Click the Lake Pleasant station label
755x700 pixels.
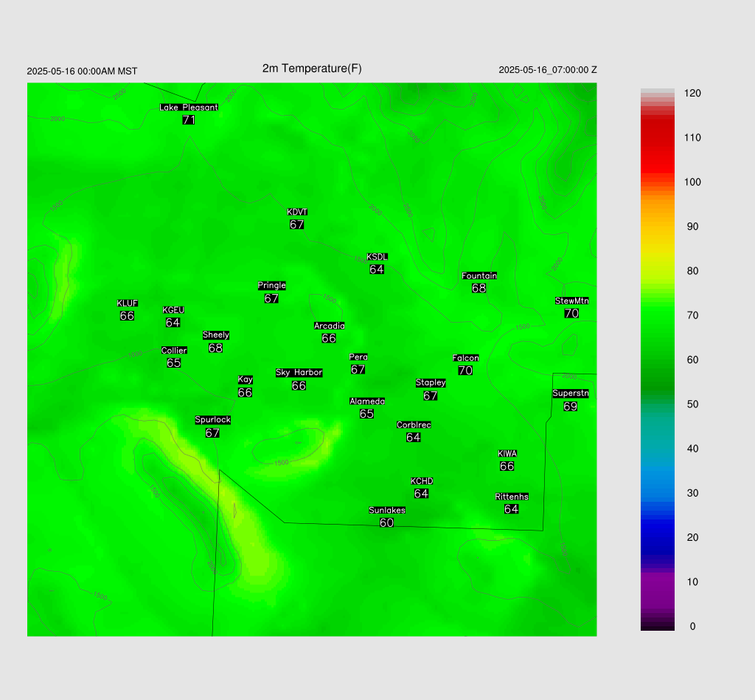tap(189, 108)
